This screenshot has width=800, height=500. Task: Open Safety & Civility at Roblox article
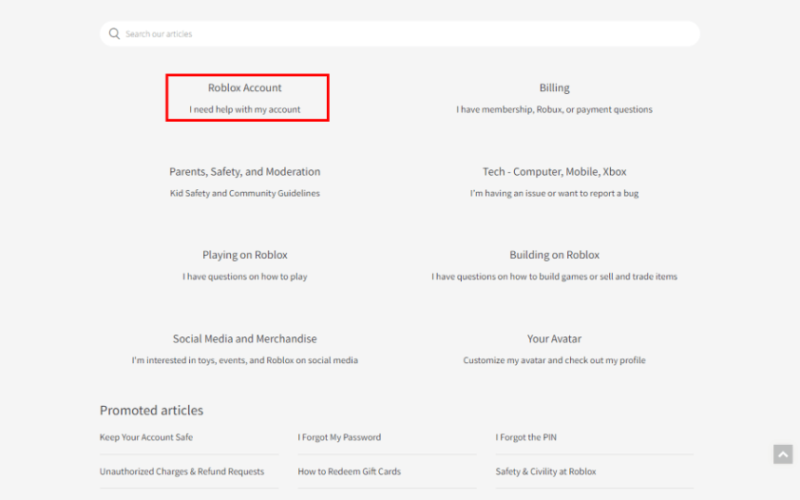point(546,471)
